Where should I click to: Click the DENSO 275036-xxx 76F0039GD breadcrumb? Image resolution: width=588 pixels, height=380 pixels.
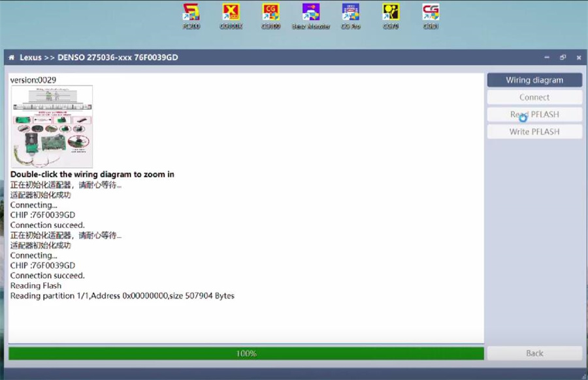(x=118, y=57)
